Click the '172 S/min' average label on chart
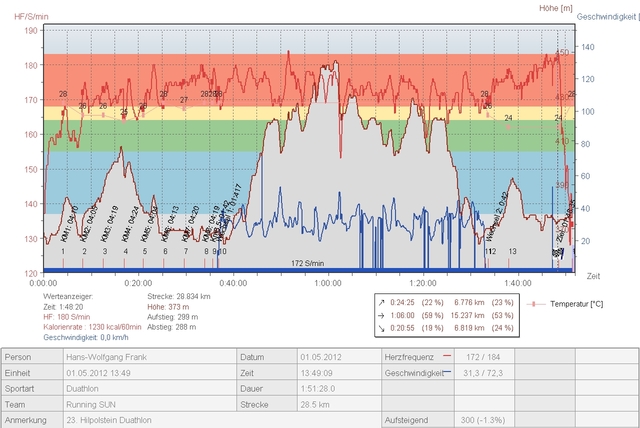 pyautogui.click(x=308, y=264)
